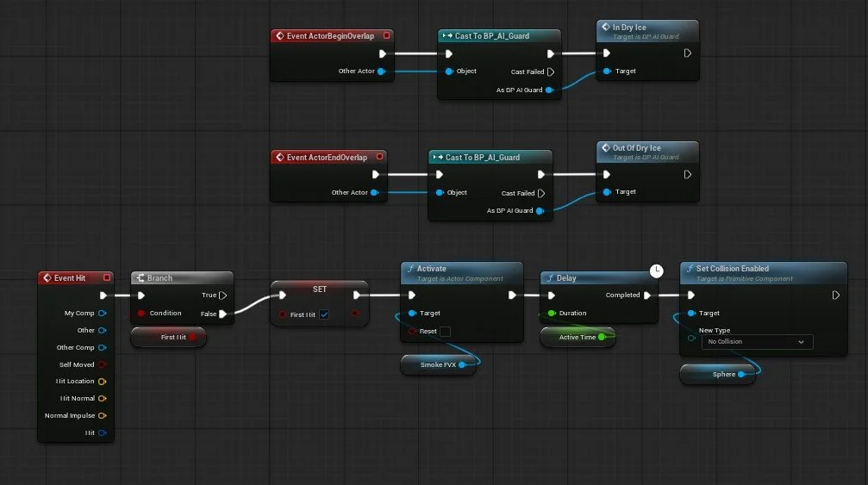Click Activate node Target pin
This screenshot has width=868, height=485.
412,313
